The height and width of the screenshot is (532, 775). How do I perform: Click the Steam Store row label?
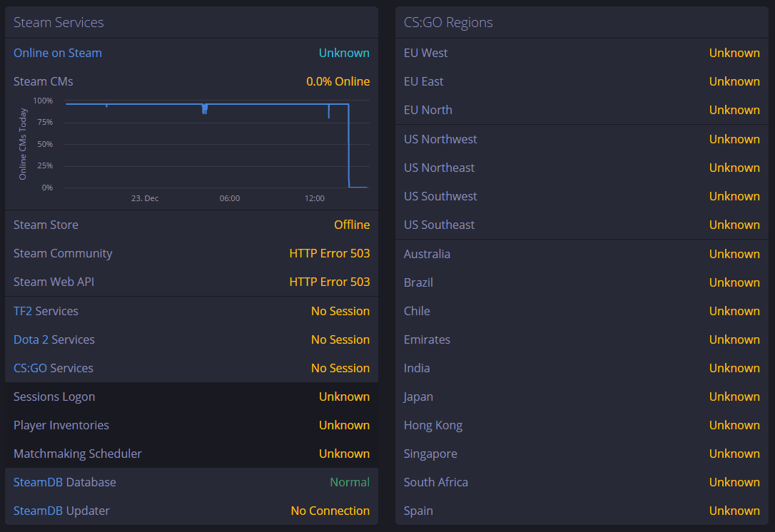click(46, 225)
